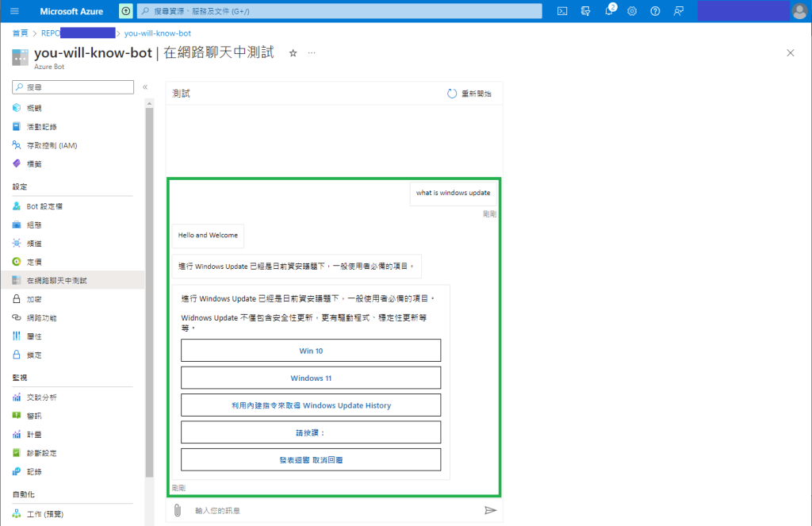Open the more options ellipsis beside title
The height and width of the screenshot is (526, 812).
click(x=312, y=53)
